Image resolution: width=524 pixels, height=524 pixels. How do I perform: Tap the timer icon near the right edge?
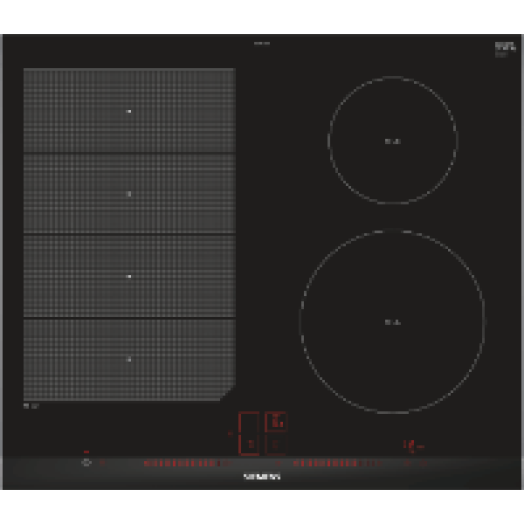point(408,463)
